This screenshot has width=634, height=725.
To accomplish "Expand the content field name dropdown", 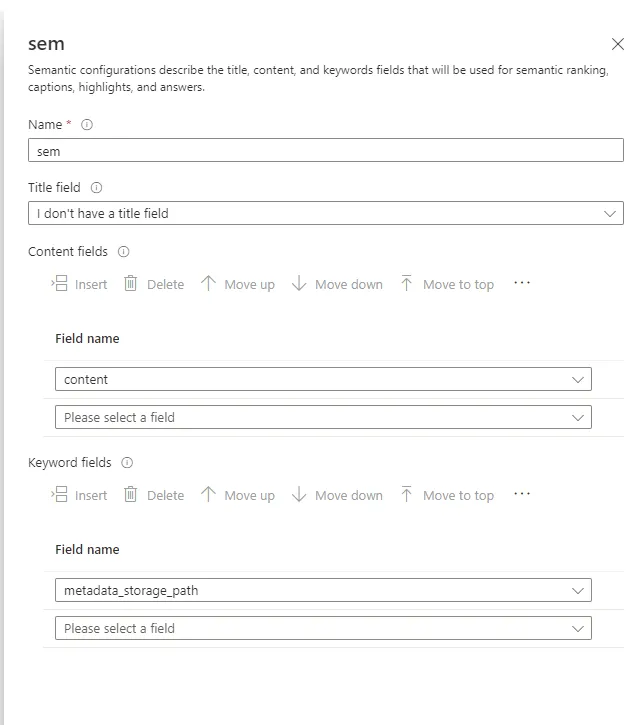I will (322, 379).
